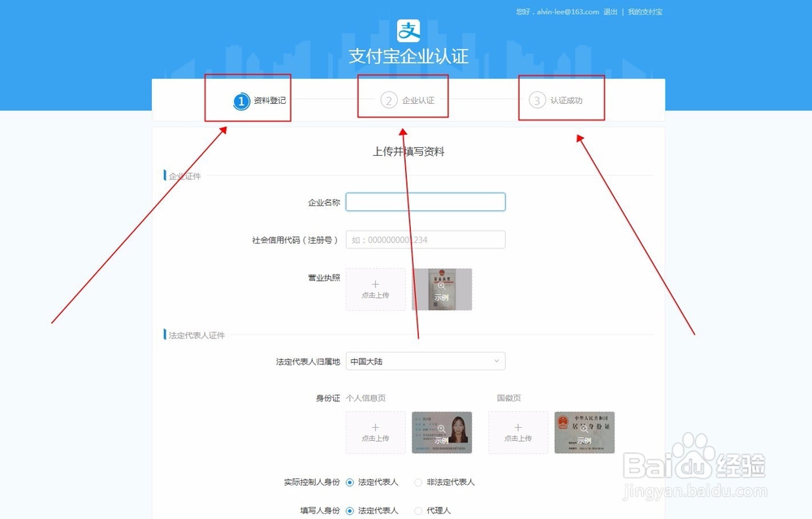Click the 支付宝企业认证 title text
Viewport: 812px width, 519px height.
(408, 56)
